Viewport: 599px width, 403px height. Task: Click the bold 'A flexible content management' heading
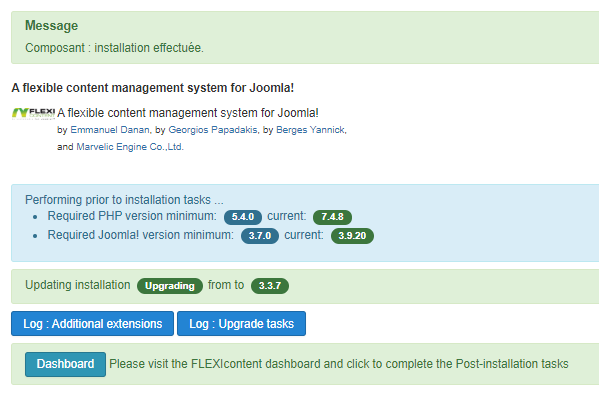[153, 87]
